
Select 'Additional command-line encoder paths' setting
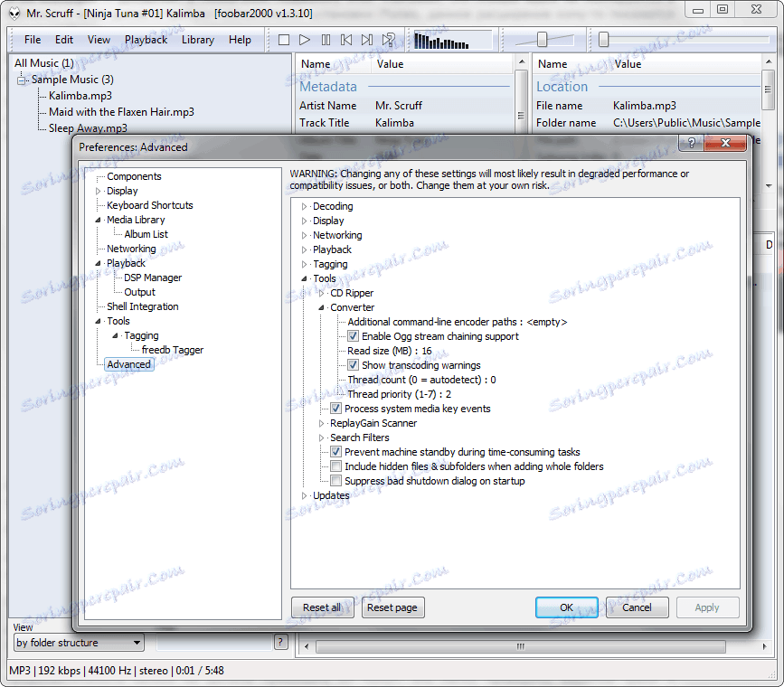[458, 322]
